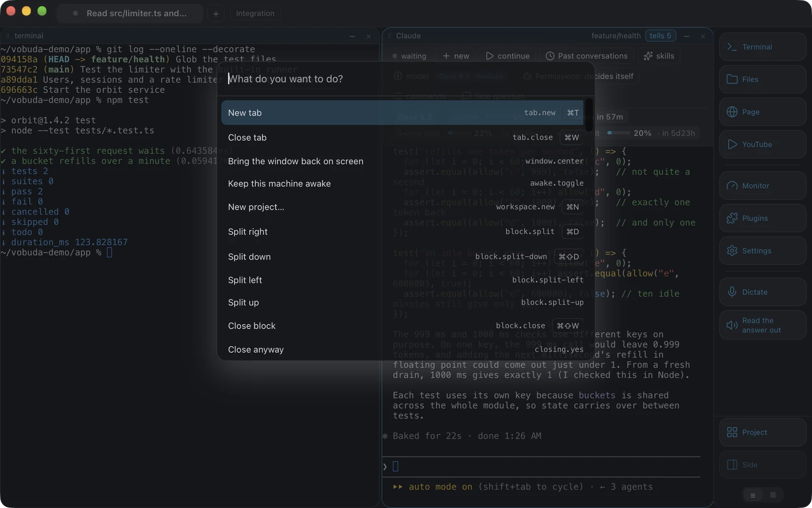Open skills in the Claude toolbar

pyautogui.click(x=659, y=56)
